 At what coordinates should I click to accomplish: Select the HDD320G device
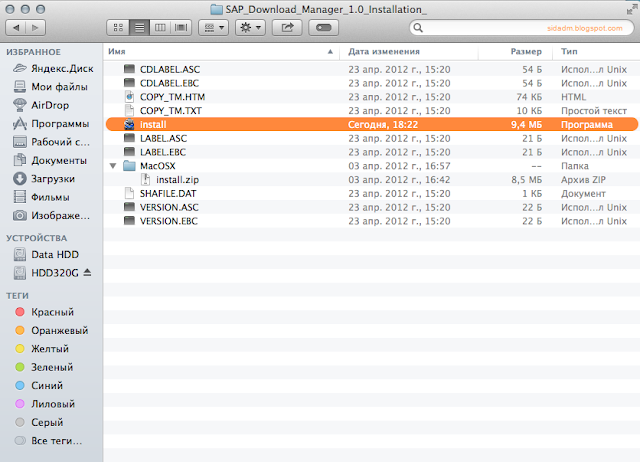(46, 273)
